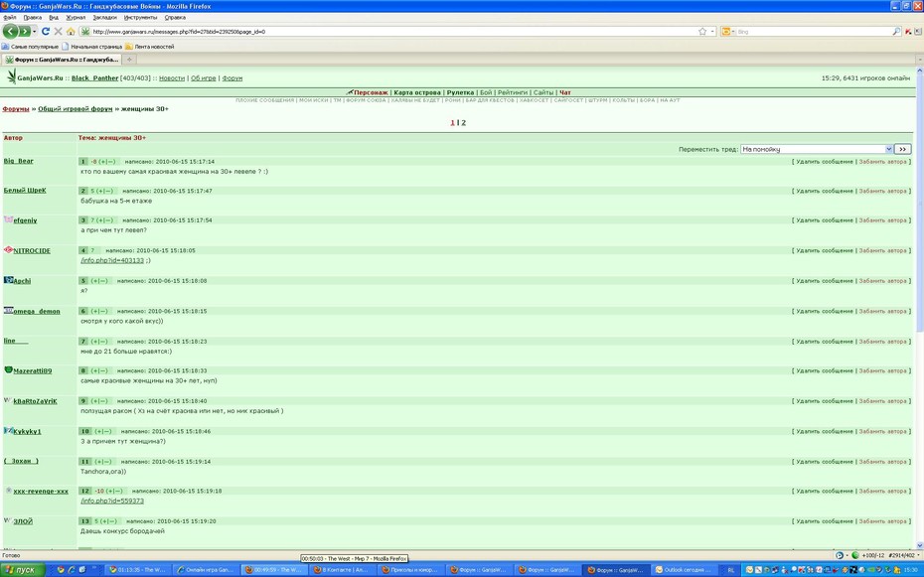The width and height of the screenshot is (924, 577).
Task: Go to 'Общий игровой форум' breadcrumb
Action: point(75,109)
